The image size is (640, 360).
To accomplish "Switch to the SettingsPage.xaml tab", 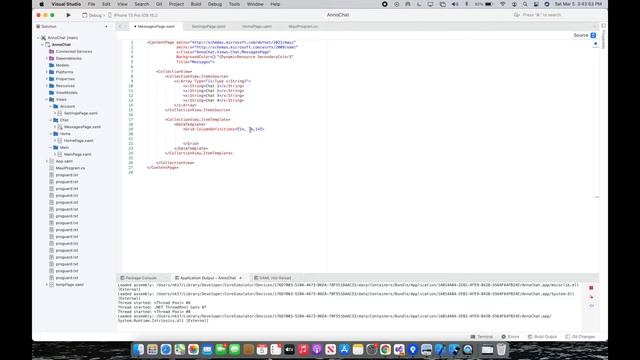I will click(209, 27).
